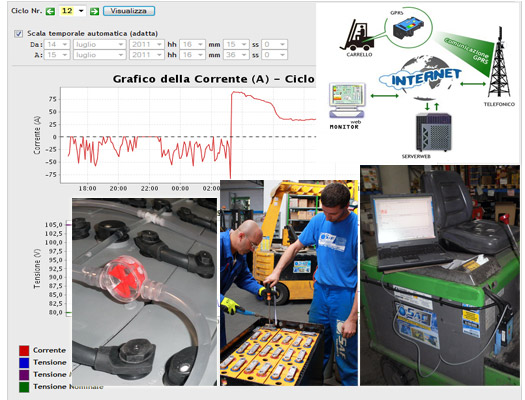Click the Corrente legend label
The width and height of the screenshot is (525, 400).
pyautogui.click(x=49, y=350)
